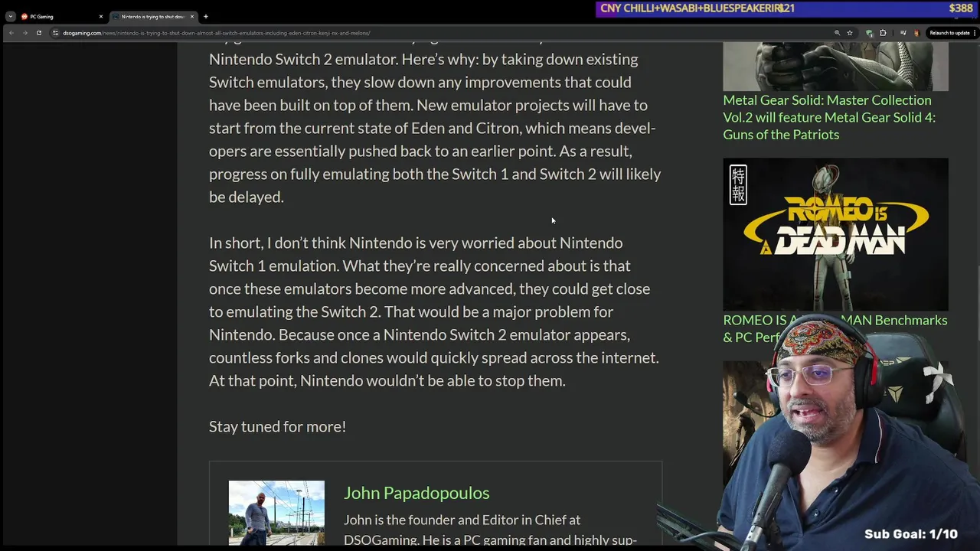Click the browser back arrow
This screenshot has width=980, height=551.
pos(11,33)
